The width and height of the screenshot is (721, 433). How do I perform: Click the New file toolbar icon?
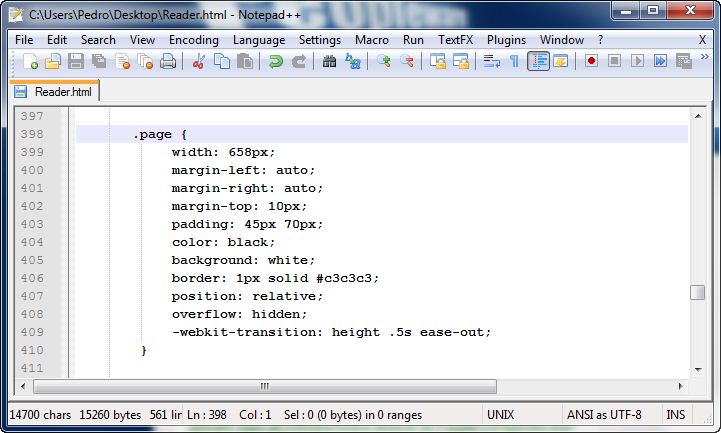click(x=30, y=61)
